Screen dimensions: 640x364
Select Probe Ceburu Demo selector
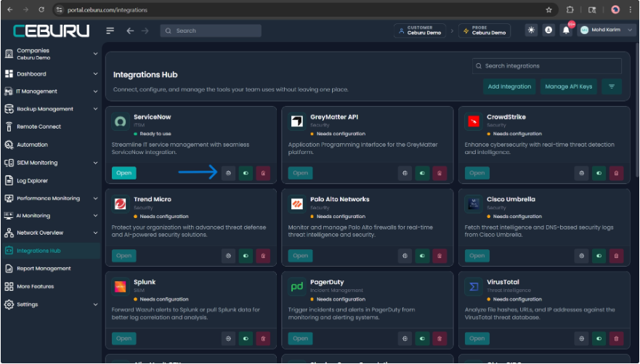pos(485,31)
